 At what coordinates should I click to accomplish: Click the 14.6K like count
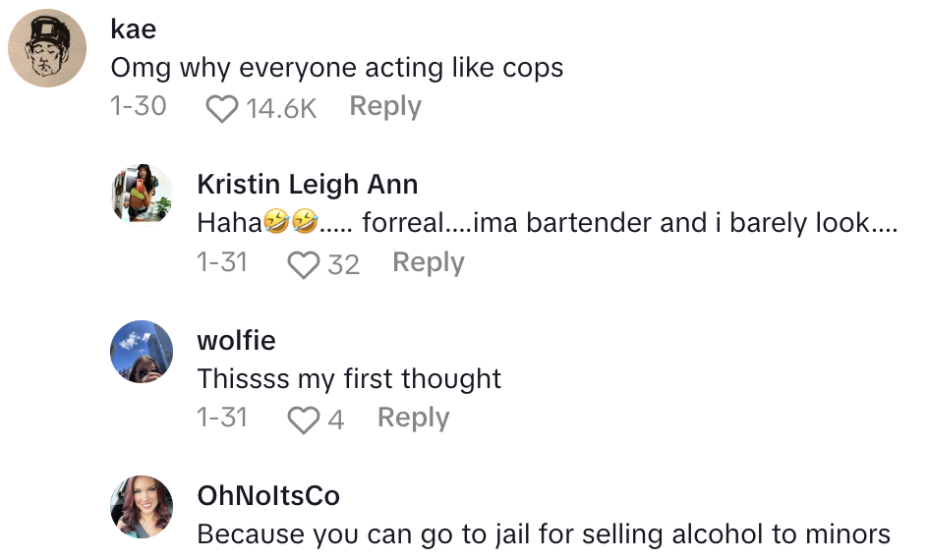click(281, 108)
